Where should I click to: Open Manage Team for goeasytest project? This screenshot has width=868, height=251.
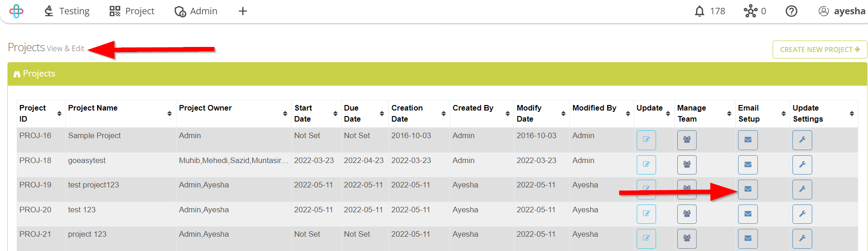tap(686, 165)
